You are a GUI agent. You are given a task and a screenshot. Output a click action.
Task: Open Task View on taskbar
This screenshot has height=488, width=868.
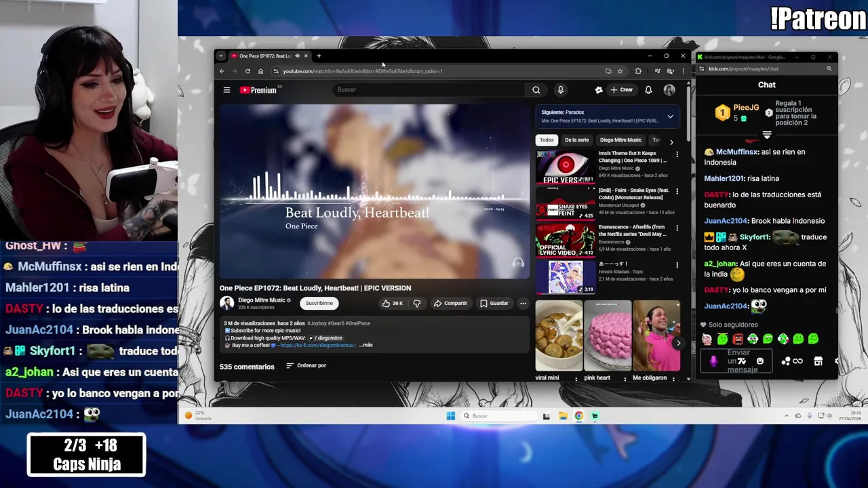click(547, 415)
